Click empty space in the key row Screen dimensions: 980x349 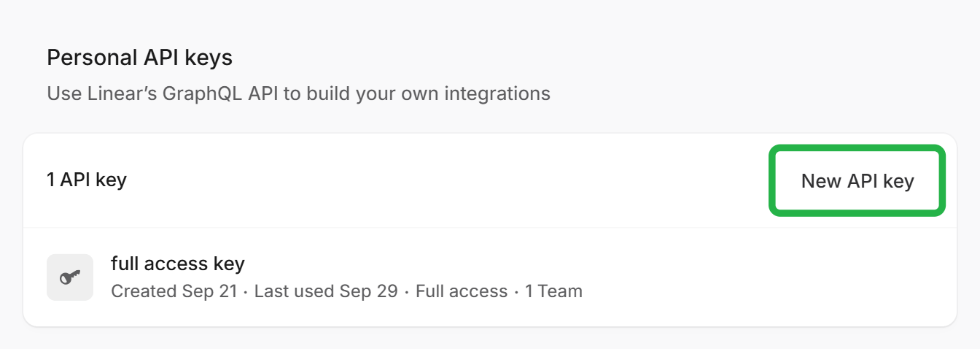coord(766,277)
